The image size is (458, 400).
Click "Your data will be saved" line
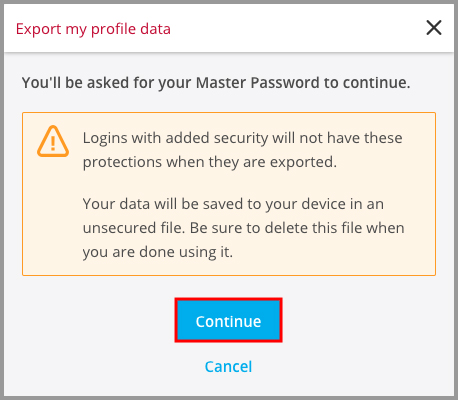click(233, 204)
